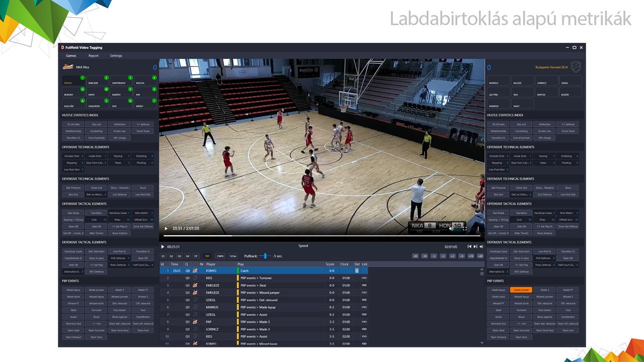
Task: Toggle the PBP filter button
Action: click(207, 256)
